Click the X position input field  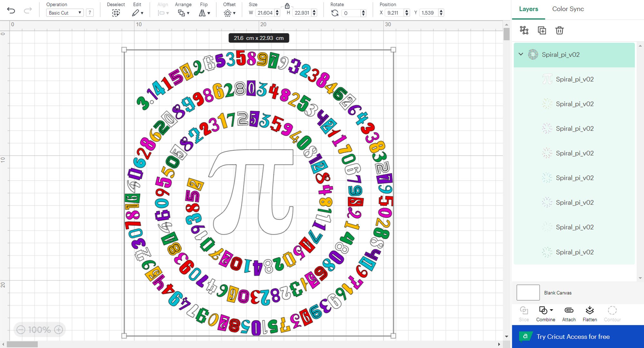[x=394, y=13]
